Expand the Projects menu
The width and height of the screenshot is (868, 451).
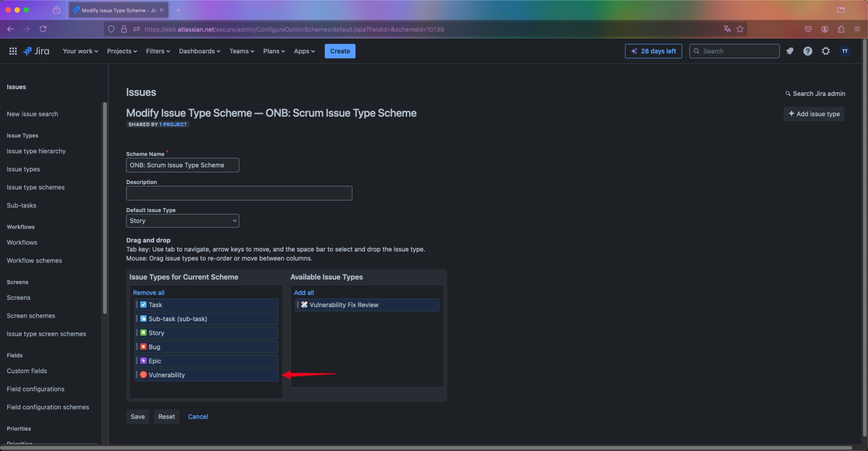[x=122, y=51]
